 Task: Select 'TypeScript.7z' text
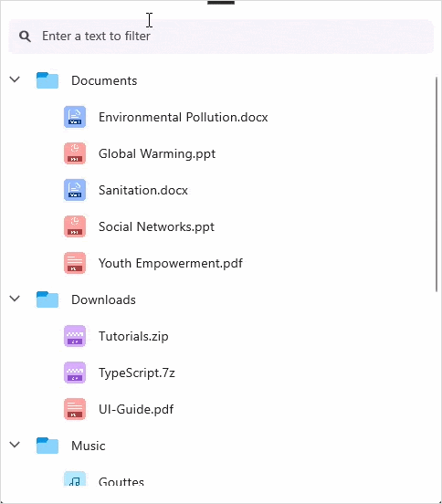[x=137, y=373]
